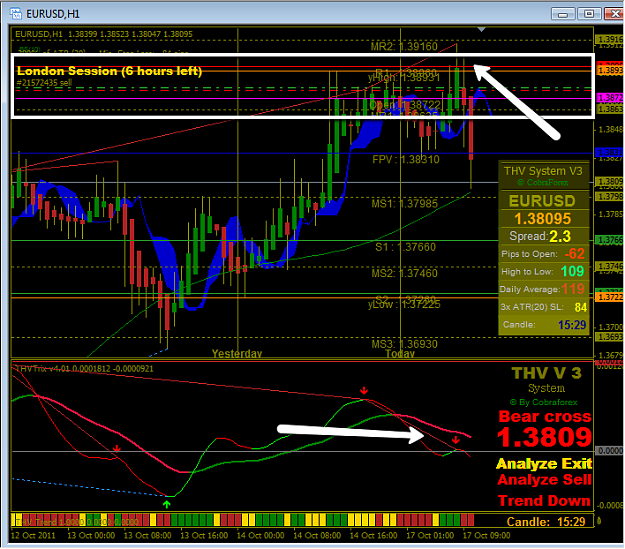Click the Spread 2.3 value
Viewport: 625px width, 549px height.
point(560,236)
